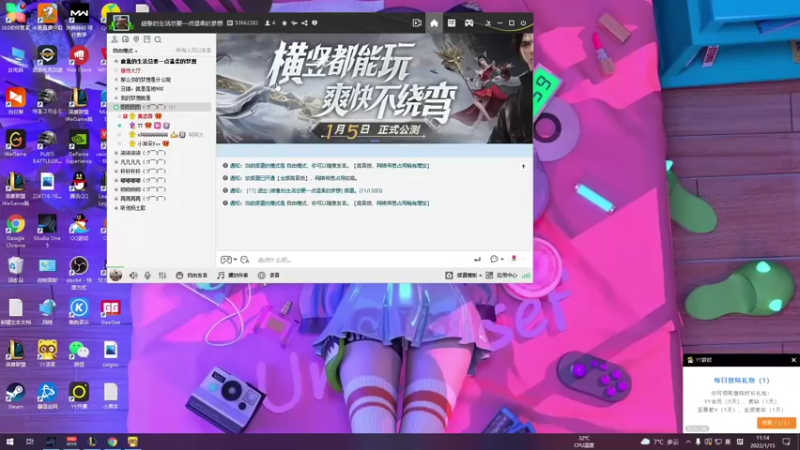Open the list panel icon beside home

pyautogui.click(x=452, y=23)
